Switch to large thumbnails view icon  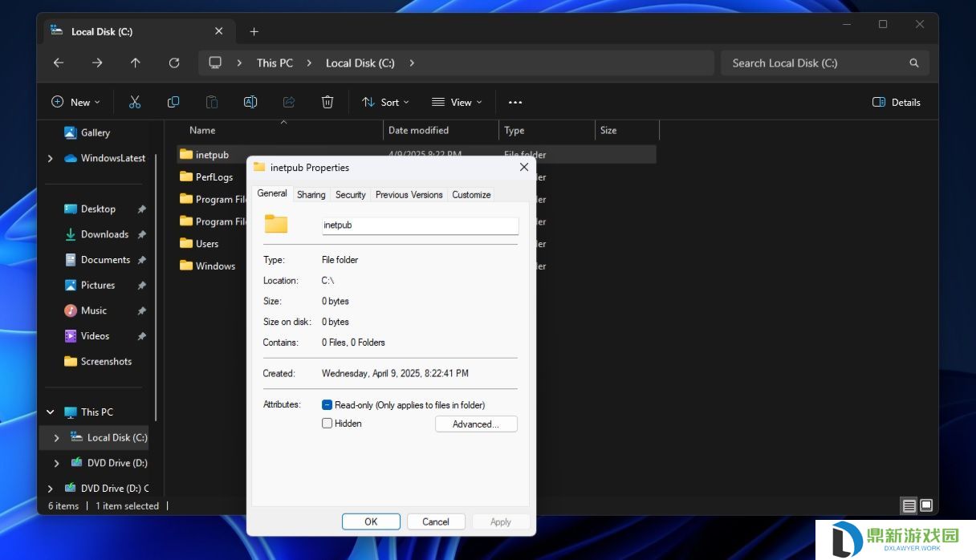pyautogui.click(x=926, y=505)
